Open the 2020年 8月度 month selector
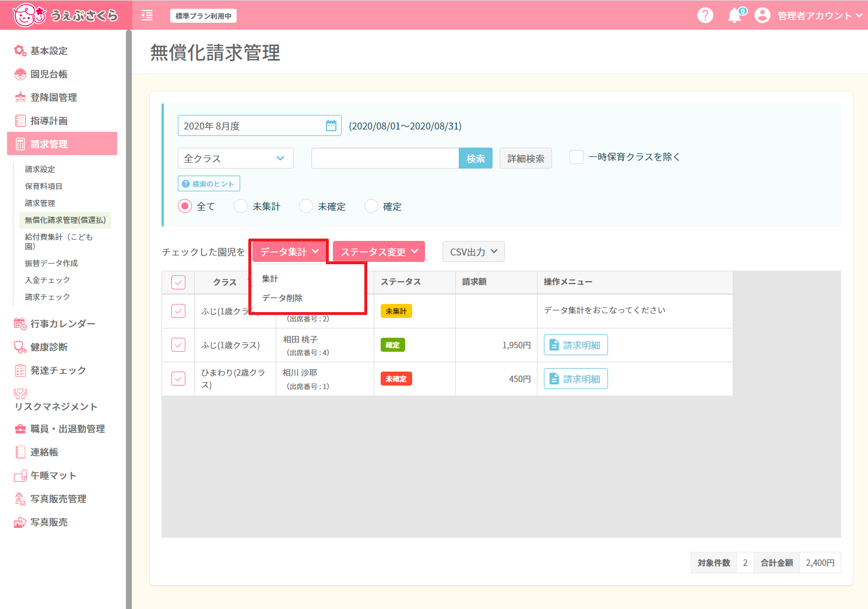The image size is (868, 609). click(x=259, y=125)
